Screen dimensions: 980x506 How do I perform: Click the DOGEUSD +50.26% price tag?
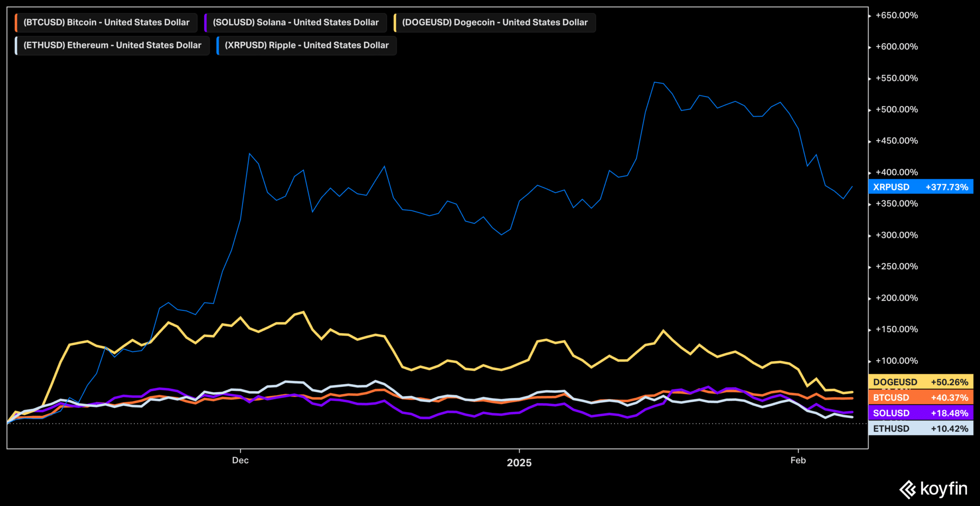click(920, 382)
